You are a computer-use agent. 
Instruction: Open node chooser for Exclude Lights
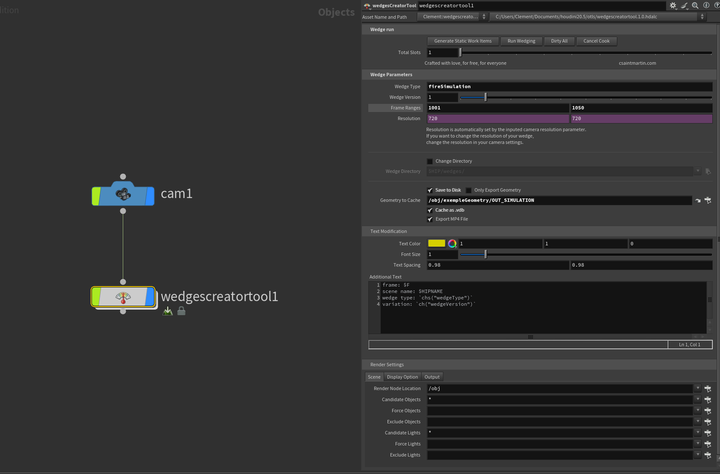[x=708, y=455]
